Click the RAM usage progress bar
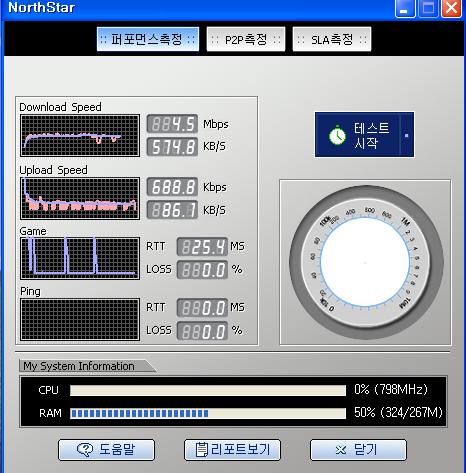 point(208,414)
